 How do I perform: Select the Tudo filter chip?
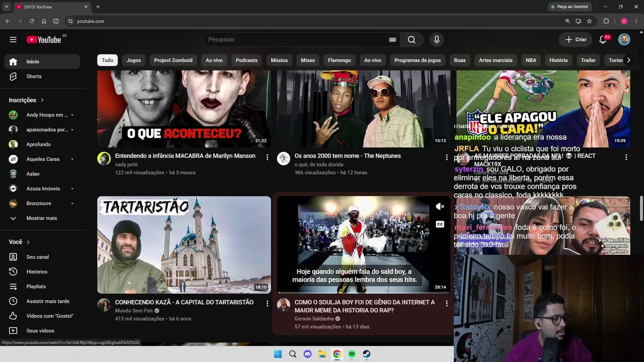108,60
